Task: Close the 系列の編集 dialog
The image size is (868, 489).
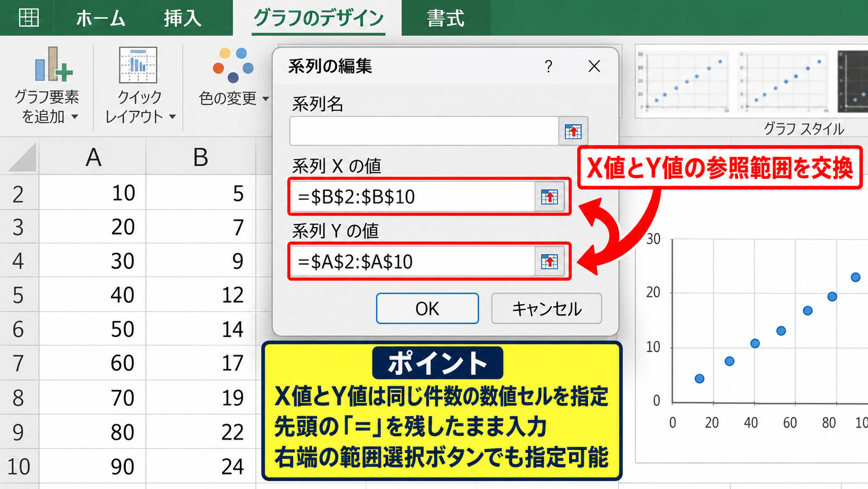Action: pyautogui.click(x=594, y=66)
